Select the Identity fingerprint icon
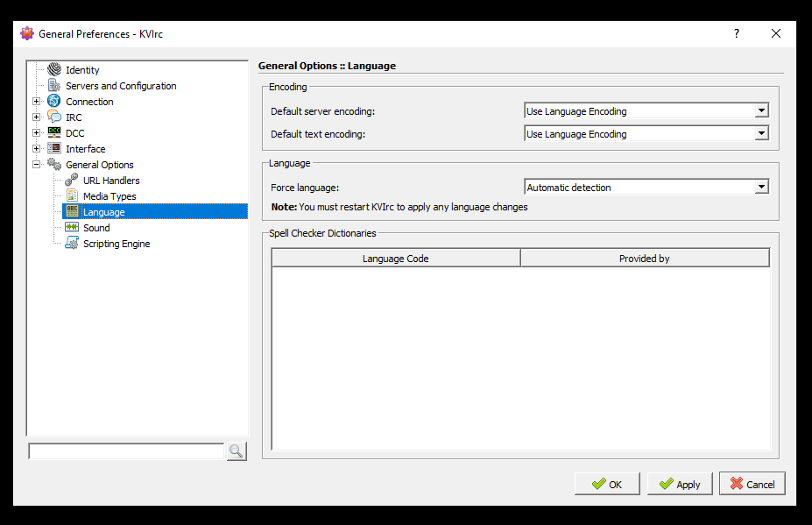 tap(54, 69)
